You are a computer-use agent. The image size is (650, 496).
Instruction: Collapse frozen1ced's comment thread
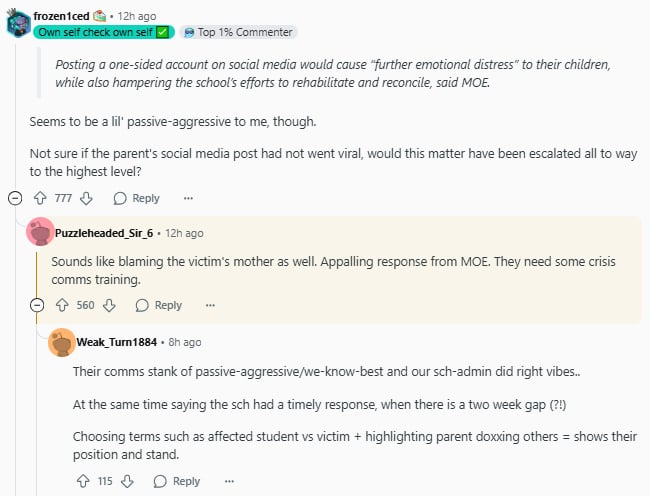click(15, 198)
